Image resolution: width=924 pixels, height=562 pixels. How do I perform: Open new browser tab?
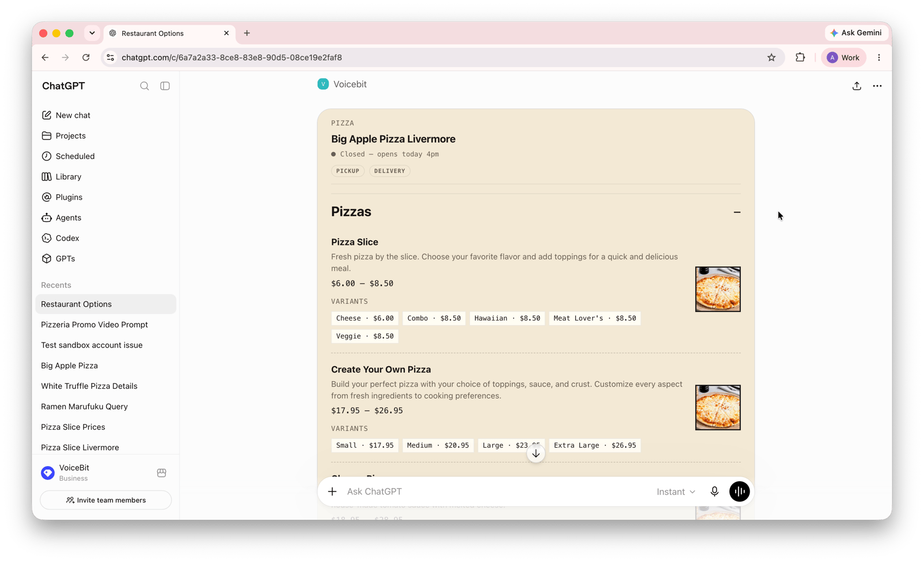pos(247,33)
